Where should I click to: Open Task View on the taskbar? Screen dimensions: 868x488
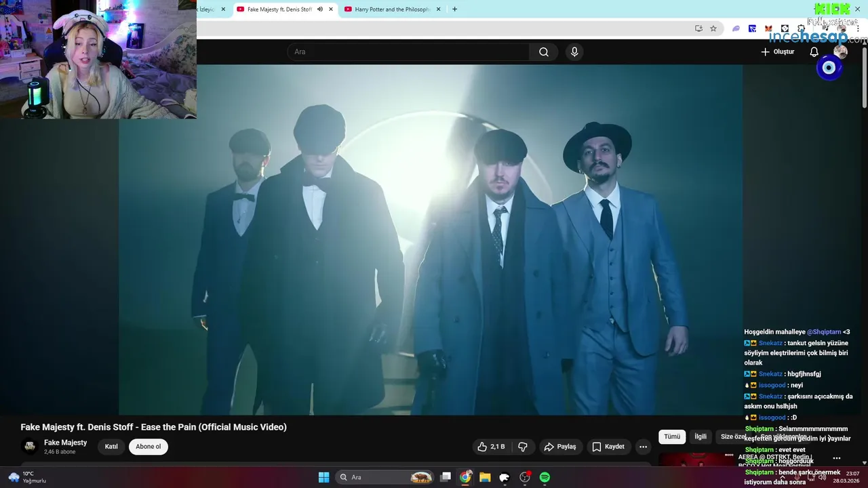click(x=446, y=477)
